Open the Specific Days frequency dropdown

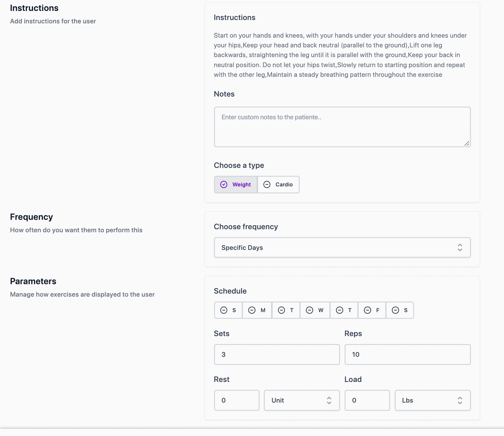tap(342, 247)
